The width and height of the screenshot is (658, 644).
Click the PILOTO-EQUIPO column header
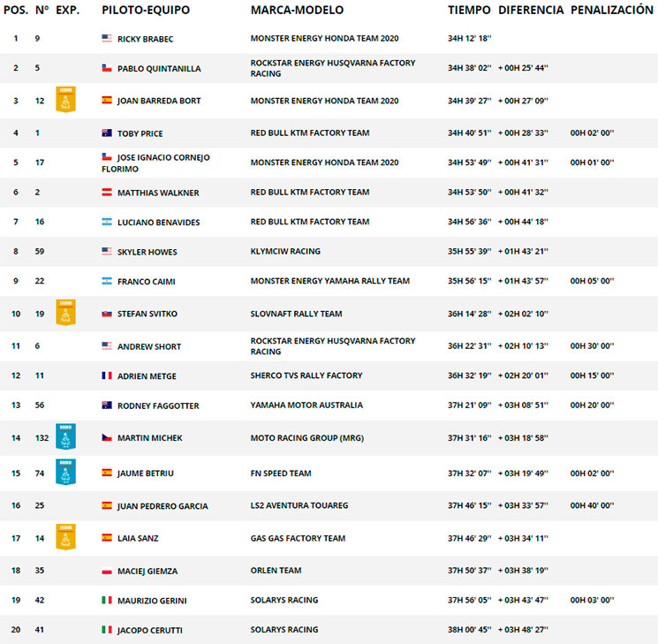click(x=146, y=10)
